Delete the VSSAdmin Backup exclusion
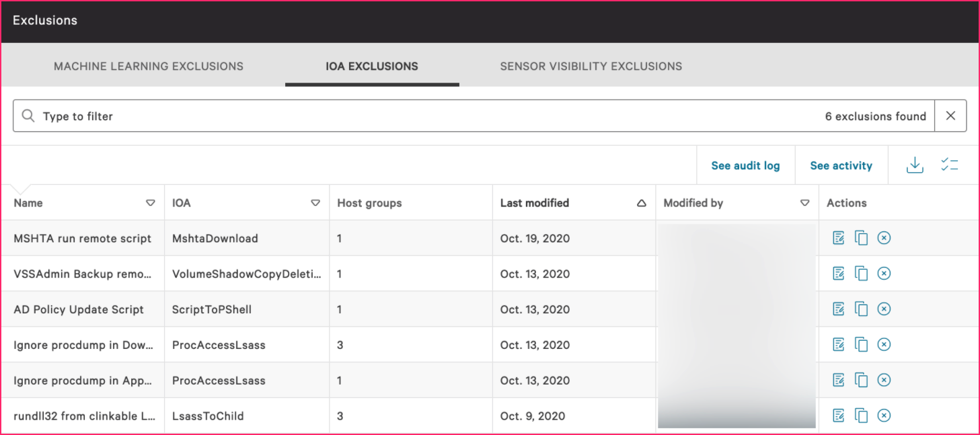 coord(884,274)
